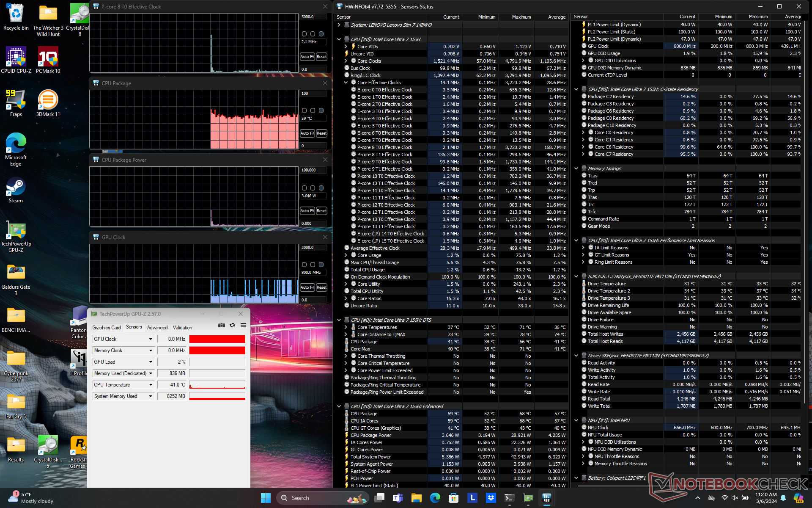Click Reset in CPU Package Power graph
The width and height of the screenshot is (812, 508).
pyautogui.click(x=321, y=211)
